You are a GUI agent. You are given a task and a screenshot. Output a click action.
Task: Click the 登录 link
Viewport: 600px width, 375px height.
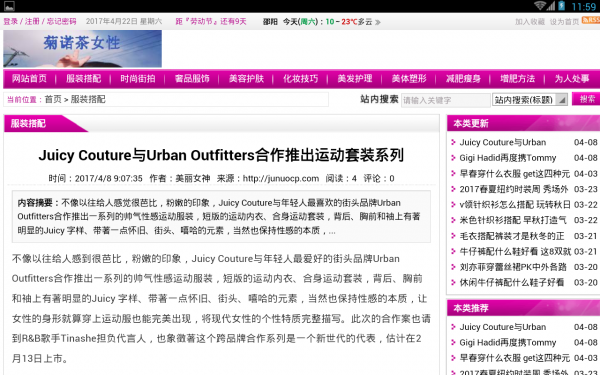click(x=11, y=22)
